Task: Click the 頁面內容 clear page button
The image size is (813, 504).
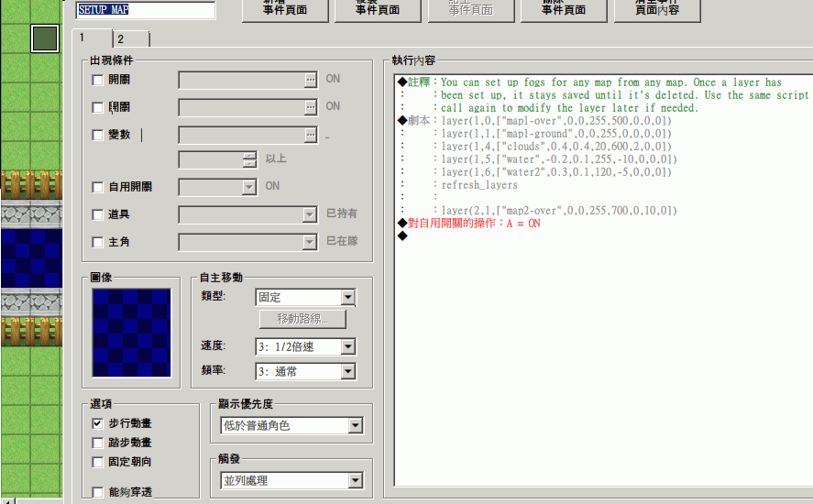Action: (657, 10)
